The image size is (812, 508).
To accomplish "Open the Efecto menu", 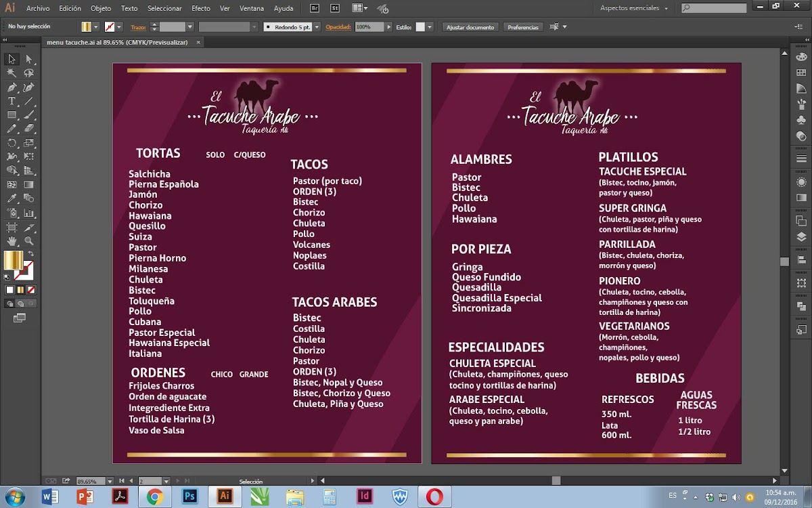I will (x=201, y=9).
